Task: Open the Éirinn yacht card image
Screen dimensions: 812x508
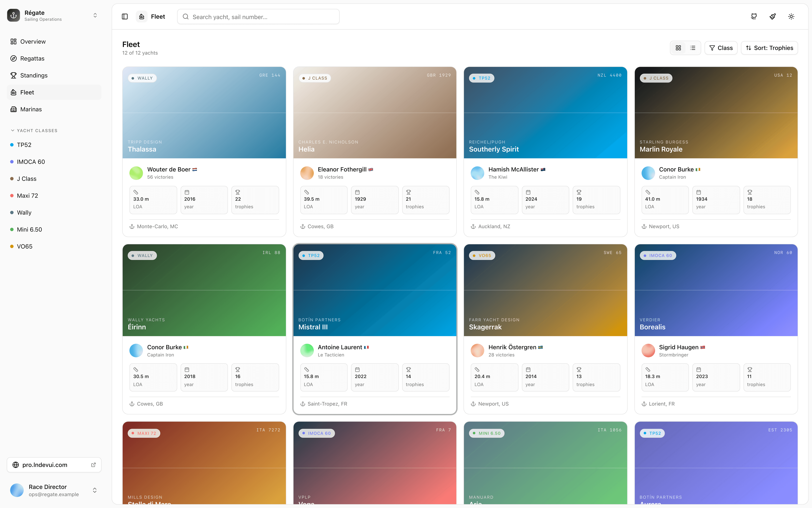Action: coord(204,290)
